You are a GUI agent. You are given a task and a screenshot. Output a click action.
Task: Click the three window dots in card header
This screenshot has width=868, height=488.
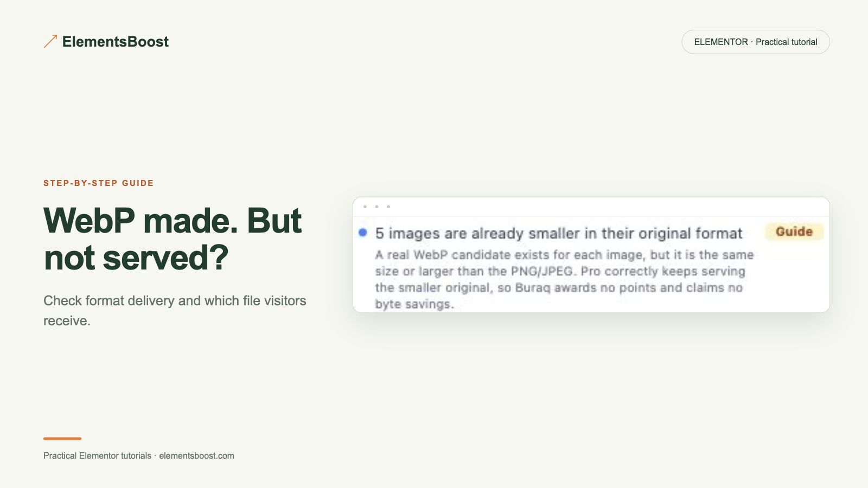(x=376, y=207)
